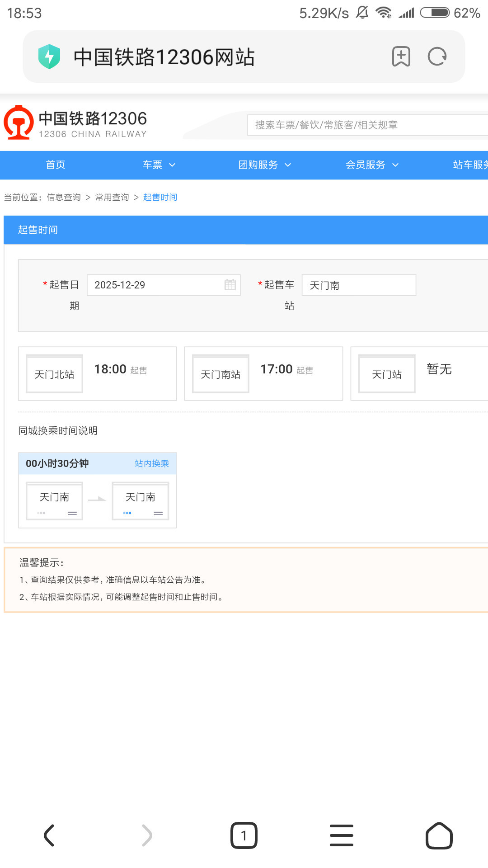Go to browser home page icon
Image resolution: width=488 pixels, height=868 pixels.
[439, 835]
